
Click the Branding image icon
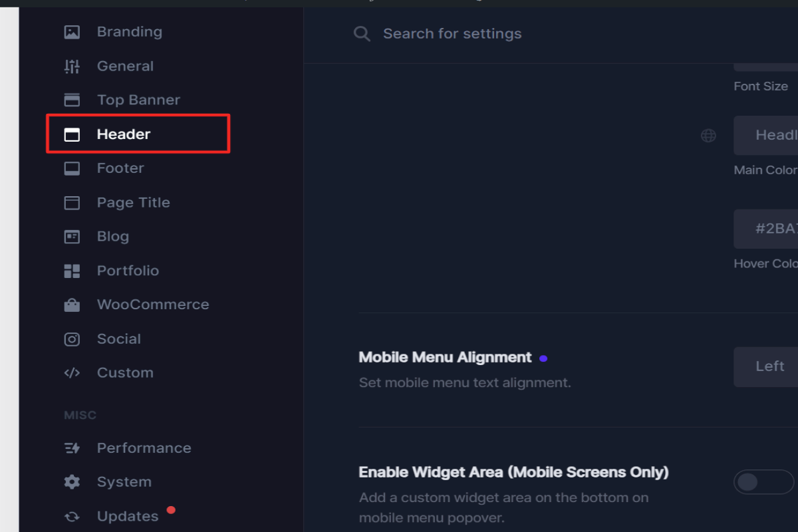tap(72, 32)
